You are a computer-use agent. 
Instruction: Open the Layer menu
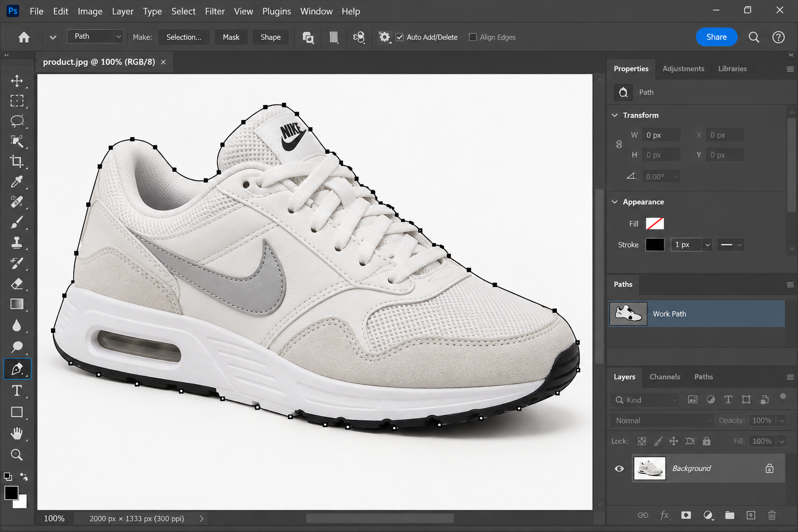(x=123, y=11)
